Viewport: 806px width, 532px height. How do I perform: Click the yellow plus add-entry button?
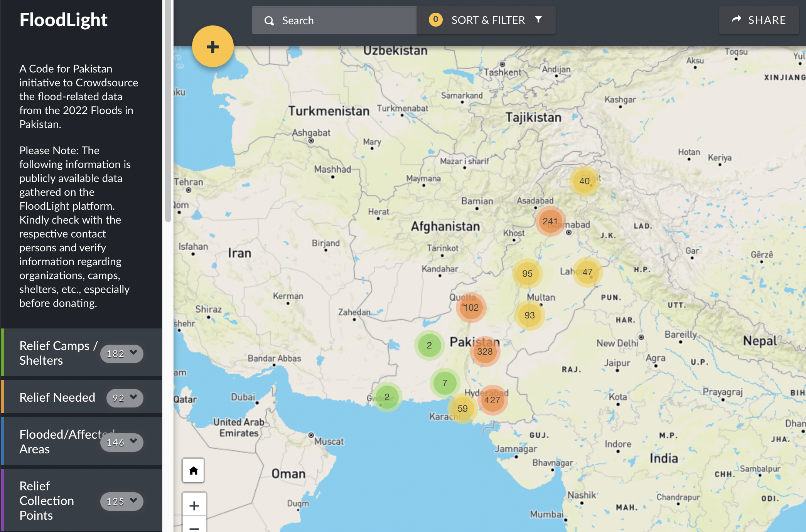pyautogui.click(x=213, y=47)
